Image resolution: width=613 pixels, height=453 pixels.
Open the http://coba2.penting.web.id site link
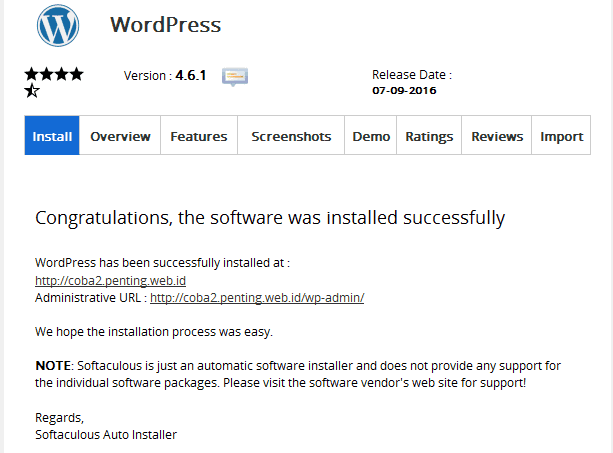click(x=110, y=281)
